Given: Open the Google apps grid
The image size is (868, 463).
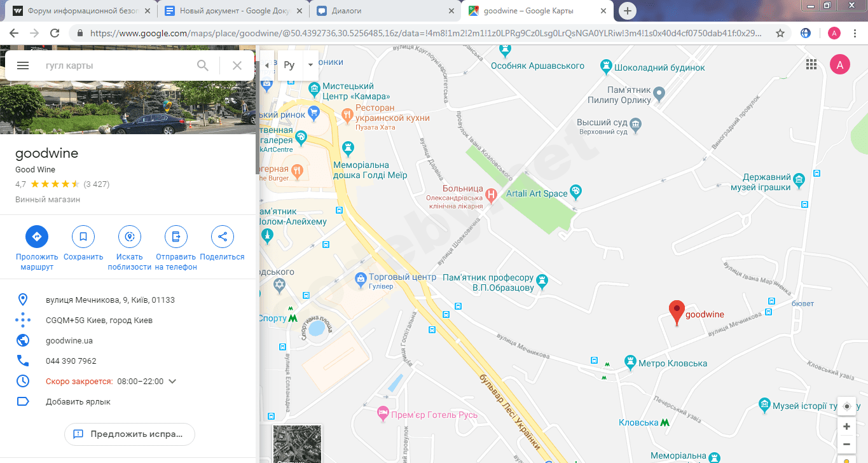Looking at the screenshot, I should coord(811,64).
